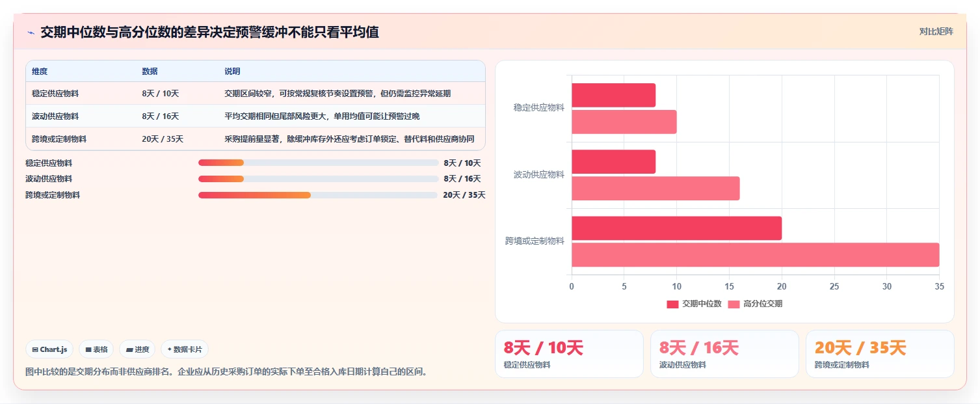Click description starting 交期区间较窄
The width and height of the screenshot is (980, 404).
338,94
